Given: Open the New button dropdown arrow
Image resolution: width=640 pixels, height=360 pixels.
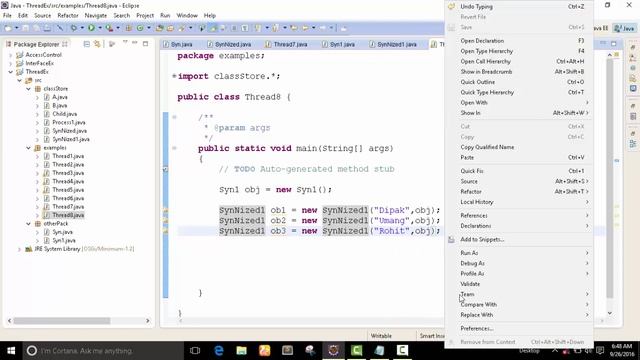Looking at the screenshot, I should pos(16,28).
